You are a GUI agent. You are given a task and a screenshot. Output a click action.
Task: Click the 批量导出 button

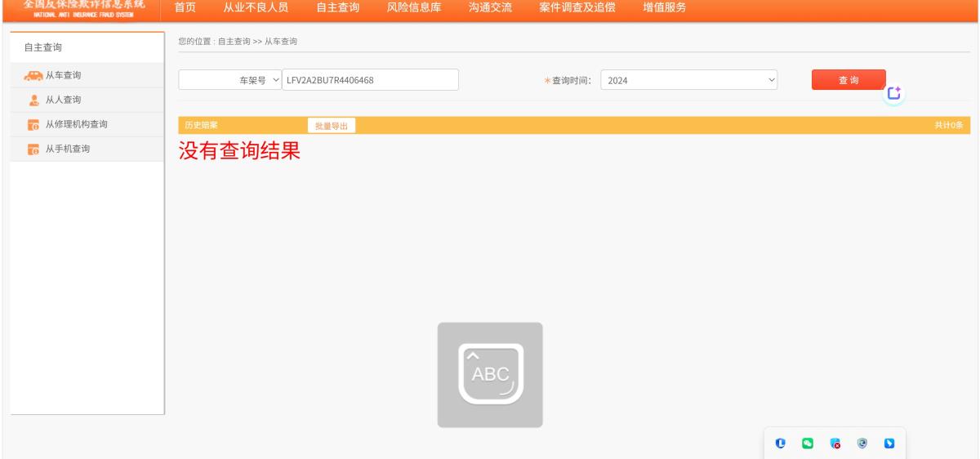[x=332, y=126]
